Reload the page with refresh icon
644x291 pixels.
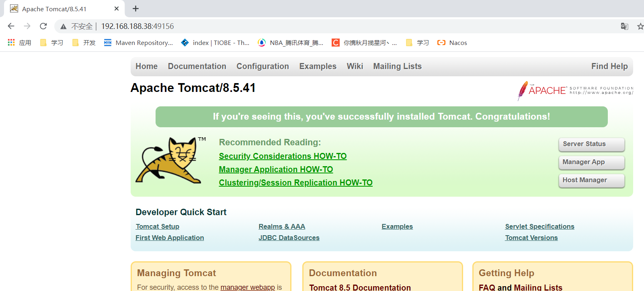coord(43,26)
